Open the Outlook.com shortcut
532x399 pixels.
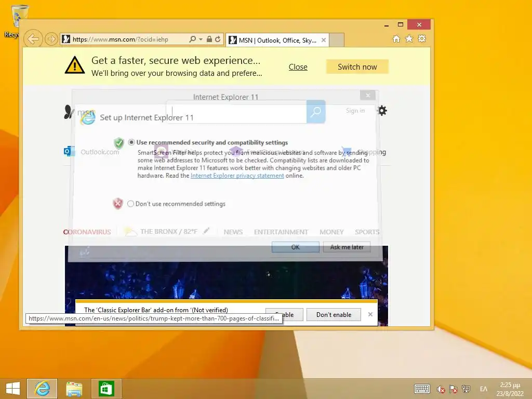click(x=100, y=152)
